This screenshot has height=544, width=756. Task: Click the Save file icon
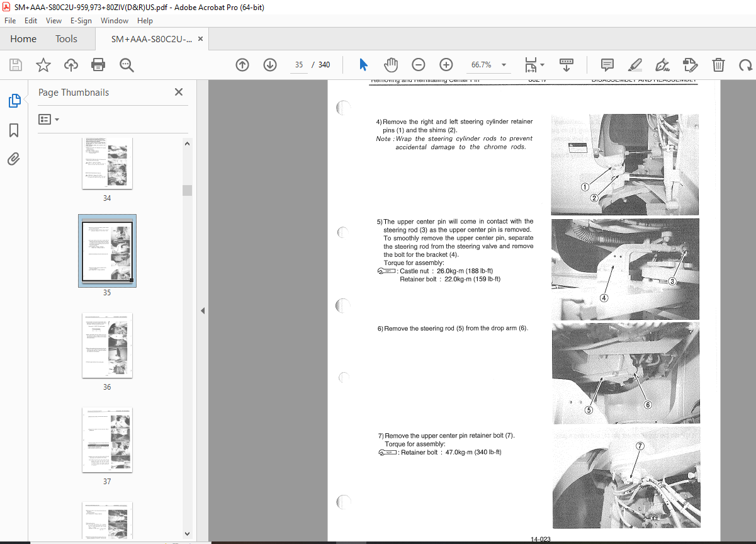tap(16, 65)
